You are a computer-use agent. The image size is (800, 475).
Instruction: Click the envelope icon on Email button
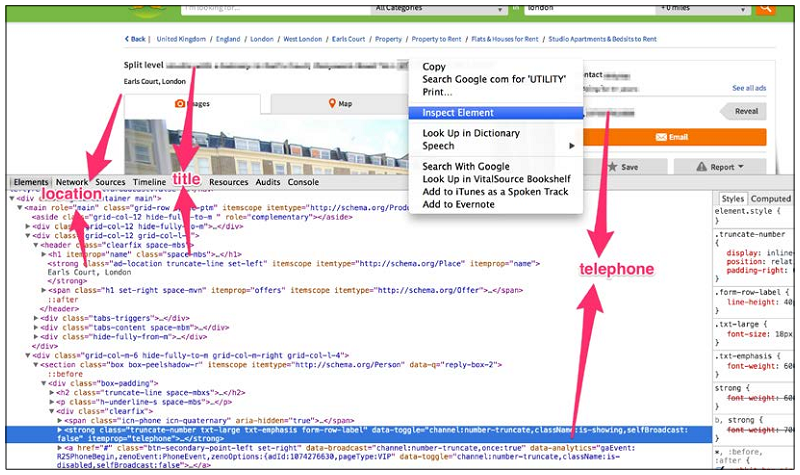(660, 136)
